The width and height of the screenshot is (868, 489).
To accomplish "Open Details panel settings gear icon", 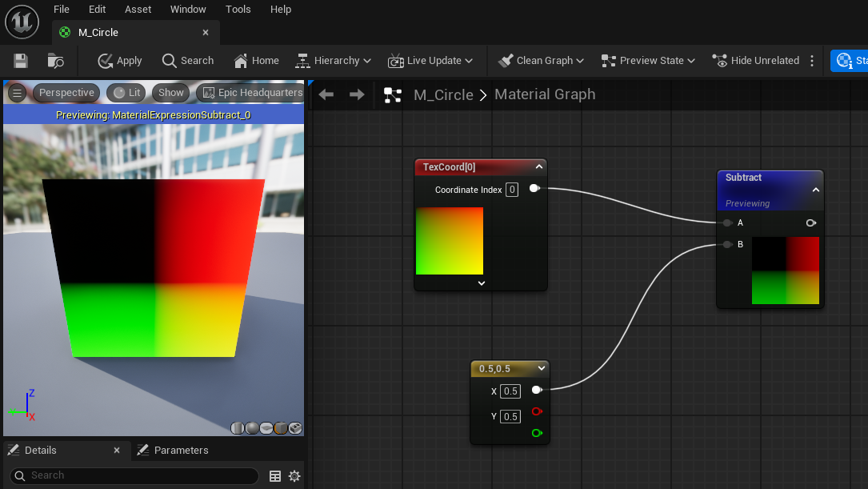I will tap(294, 476).
